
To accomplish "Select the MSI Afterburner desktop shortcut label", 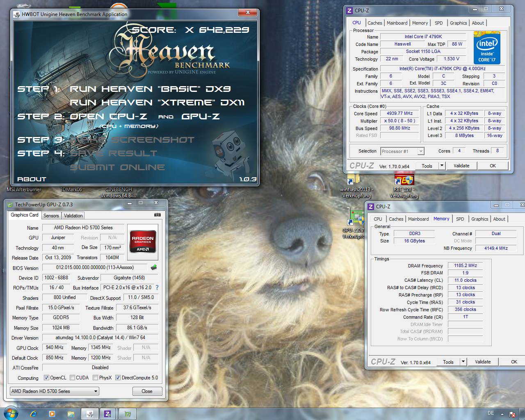I will (x=24, y=189).
